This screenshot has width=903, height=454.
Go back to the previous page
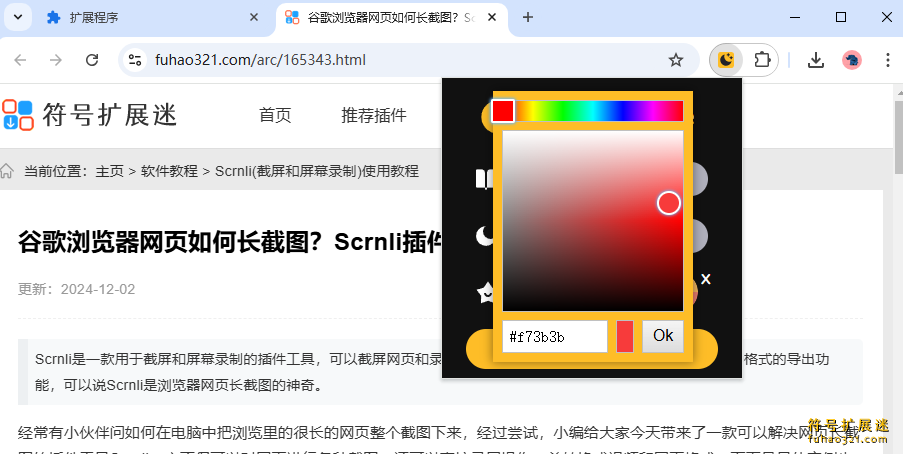(20, 60)
